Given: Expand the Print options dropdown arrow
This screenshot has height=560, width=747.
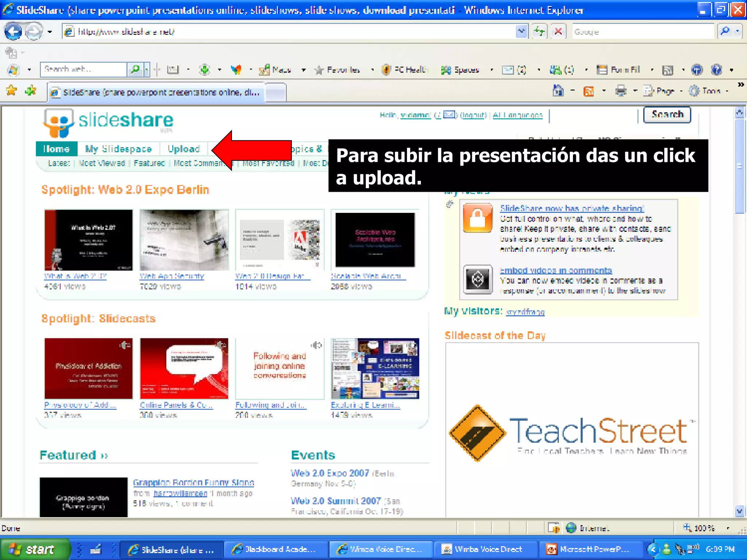Looking at the screenshot, I should pyautogui.click(x=635, y=91).
